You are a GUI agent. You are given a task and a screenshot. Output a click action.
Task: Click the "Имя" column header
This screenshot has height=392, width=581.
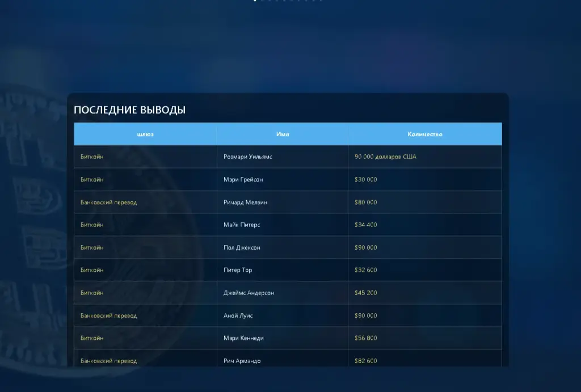[283, 134]
